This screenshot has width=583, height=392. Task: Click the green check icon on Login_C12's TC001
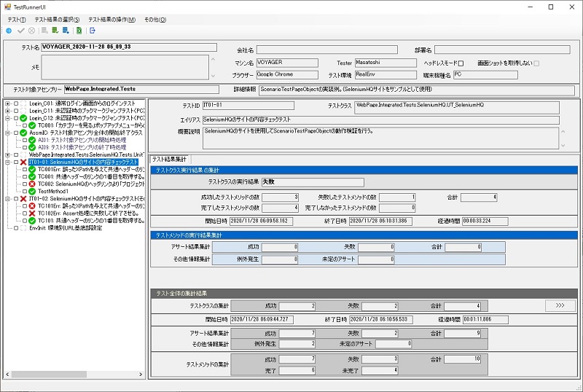tap(32, 125)
